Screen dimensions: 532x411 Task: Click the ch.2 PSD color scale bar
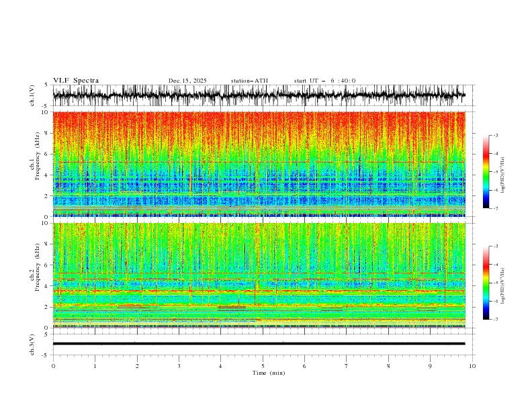(486, 283)
